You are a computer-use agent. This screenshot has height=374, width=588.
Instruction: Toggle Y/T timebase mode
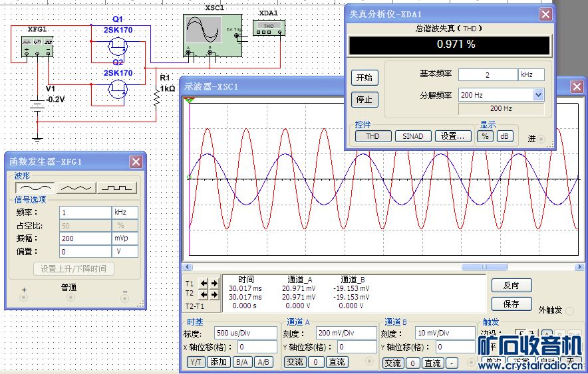tap(196, 362)
